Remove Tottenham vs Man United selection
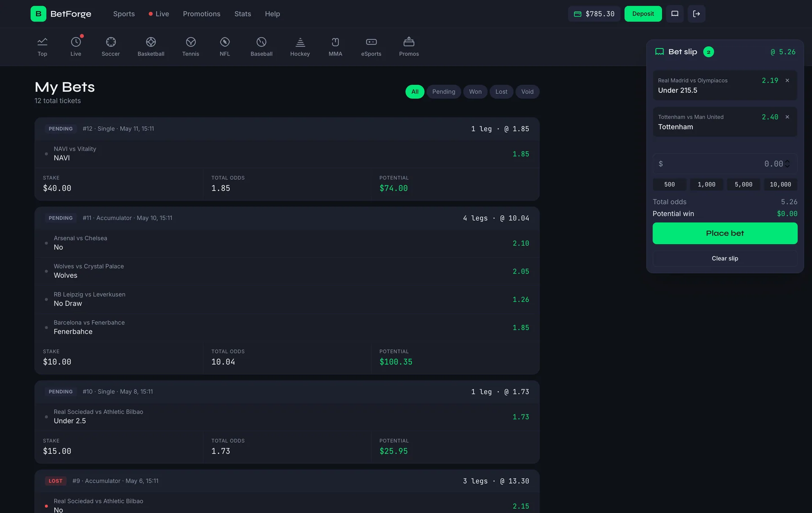This screenshot has width=812, height=513. 787,117
